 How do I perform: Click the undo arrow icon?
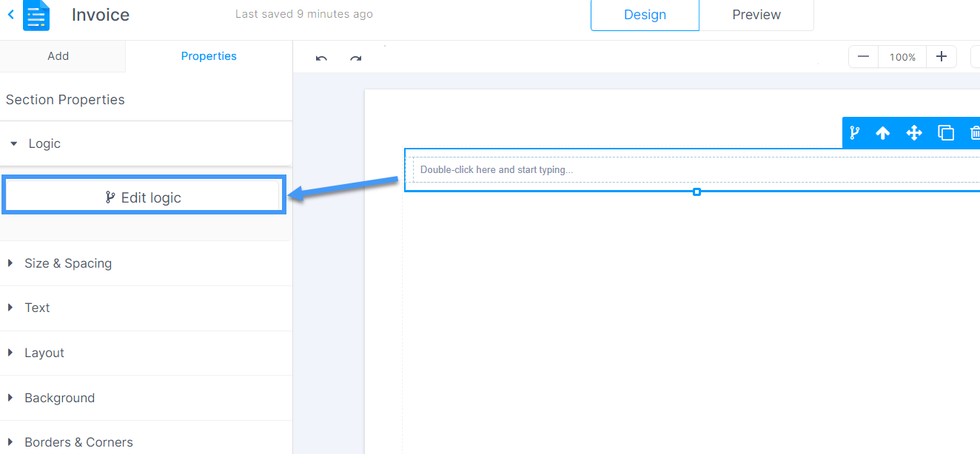coord(321,58)
